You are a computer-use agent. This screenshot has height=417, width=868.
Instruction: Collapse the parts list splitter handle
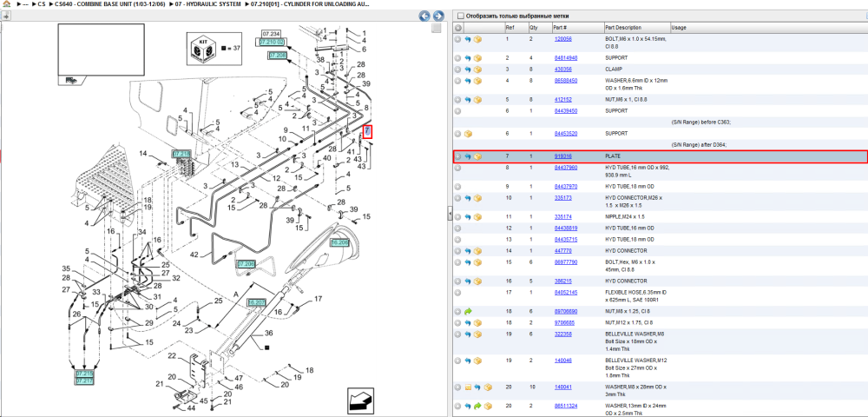(450, 213)
